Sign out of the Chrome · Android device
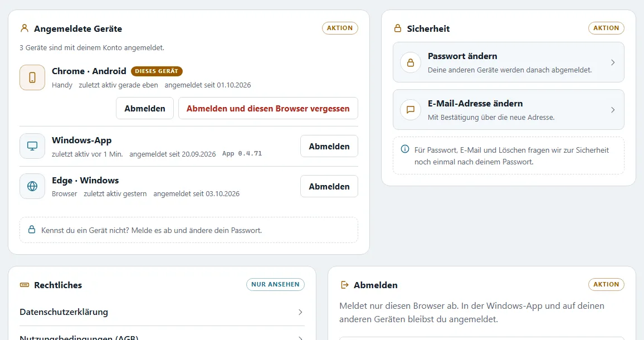The image size is (644, 340). coord(145,109)
